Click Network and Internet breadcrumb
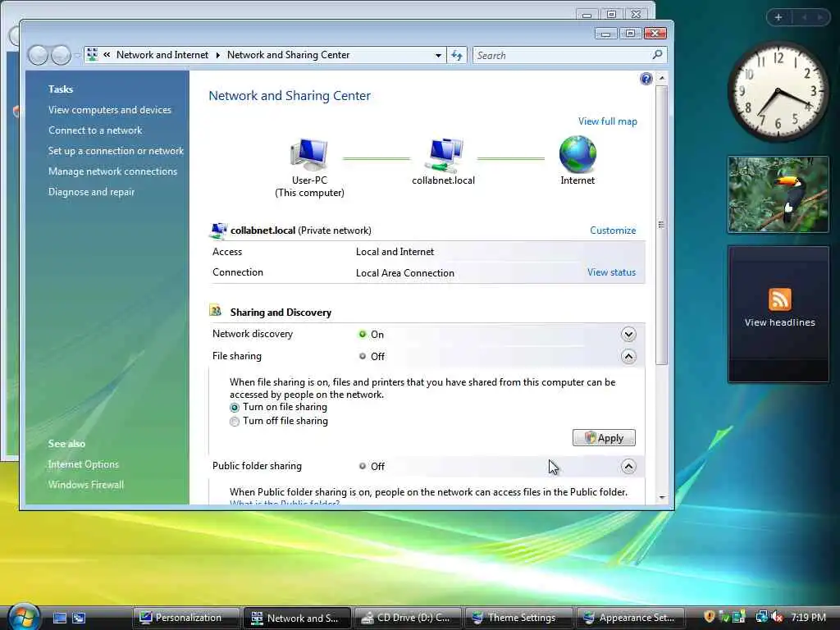Image resolution: width=840 pixels, height=630 pixels. tap(162, 55)
